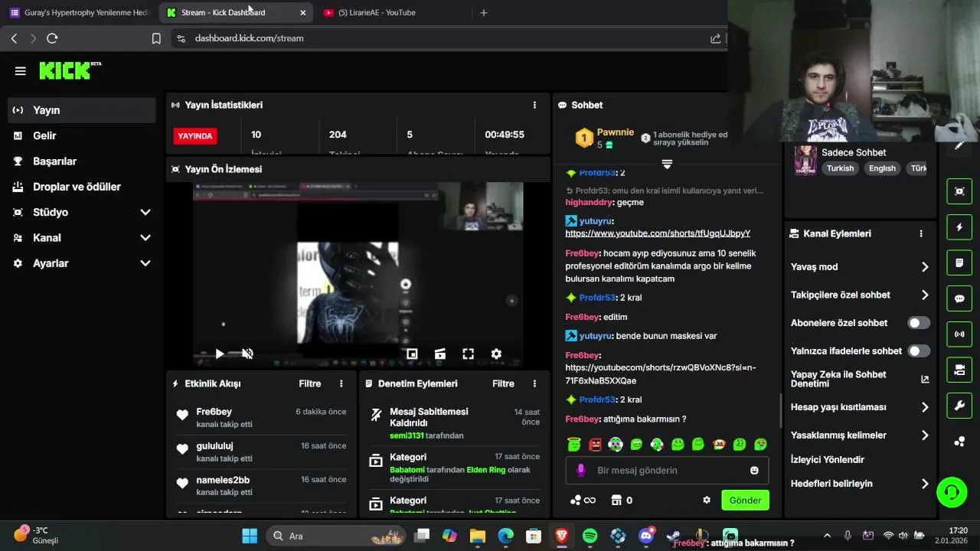
Task: Click the Turkish tag chip
Action: point(840,168)
